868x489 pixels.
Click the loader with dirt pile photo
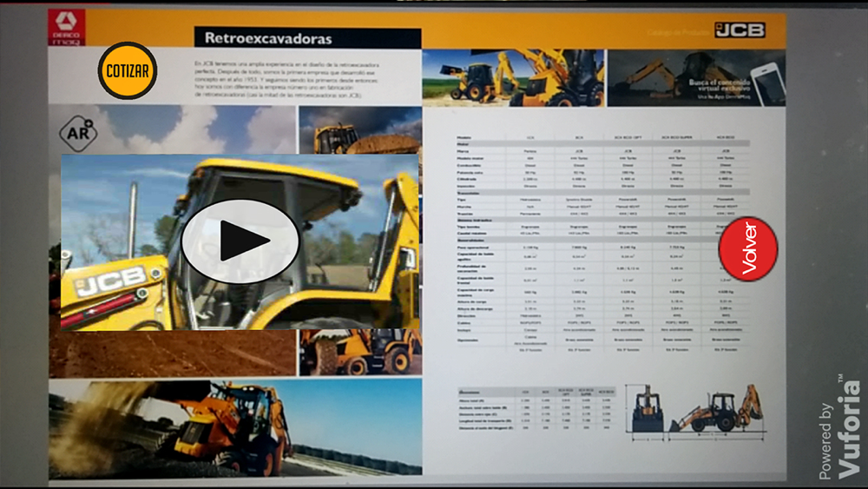[x=360, y=130]
